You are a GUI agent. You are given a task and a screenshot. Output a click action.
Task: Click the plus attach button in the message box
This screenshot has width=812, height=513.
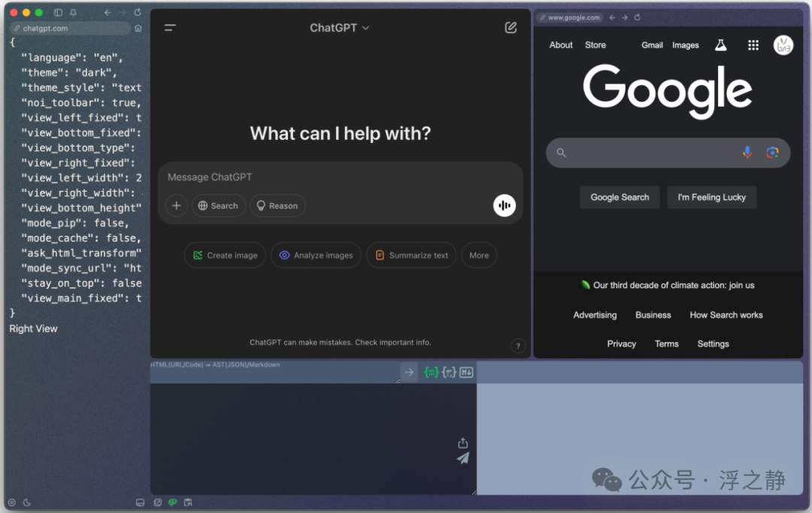tap(176, 205)
